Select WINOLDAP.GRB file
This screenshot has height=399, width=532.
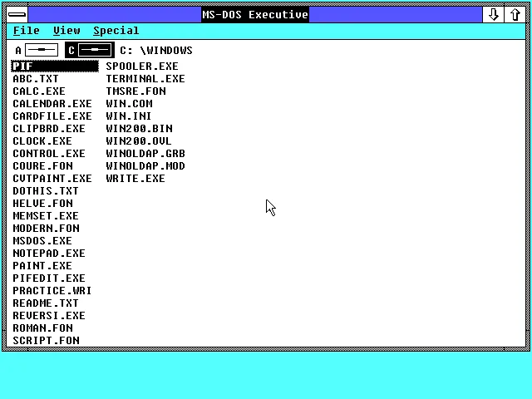[x=145, y=153]
